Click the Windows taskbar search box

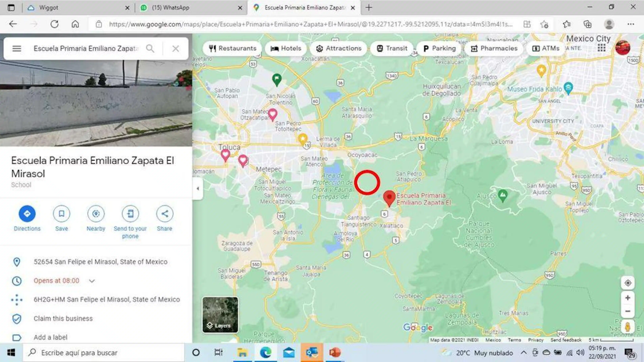103,353
